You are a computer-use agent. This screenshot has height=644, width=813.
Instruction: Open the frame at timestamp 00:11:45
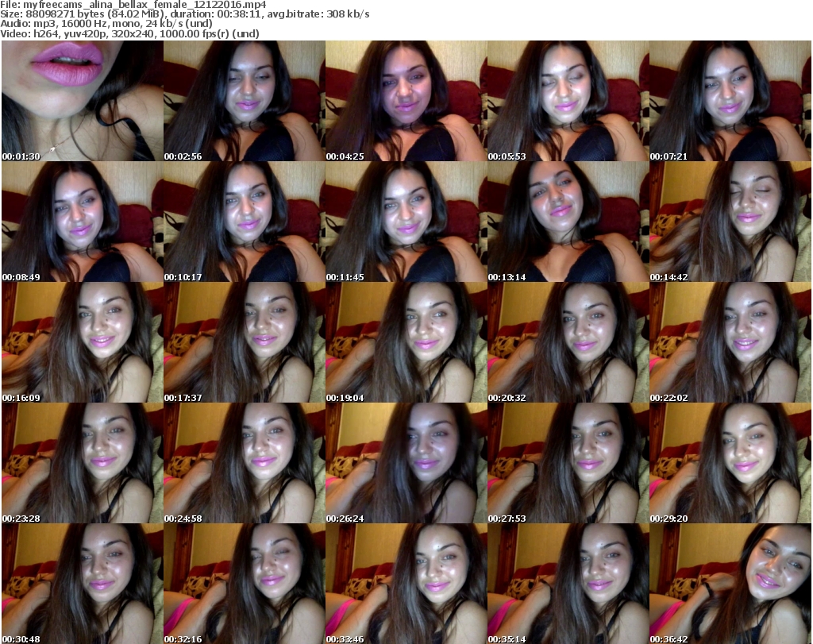pos(406,222)
